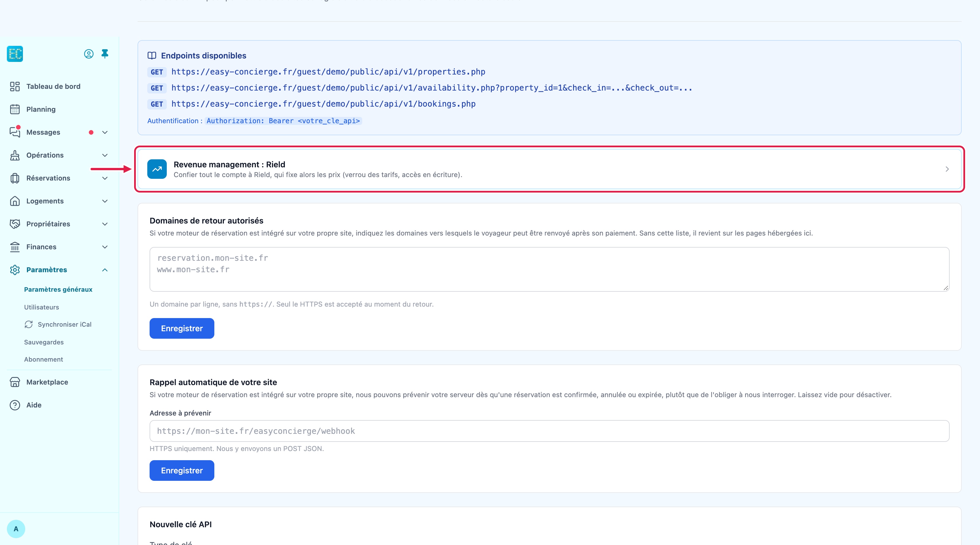
Task: Click the Finances bank icon
Action: point(15,247)
